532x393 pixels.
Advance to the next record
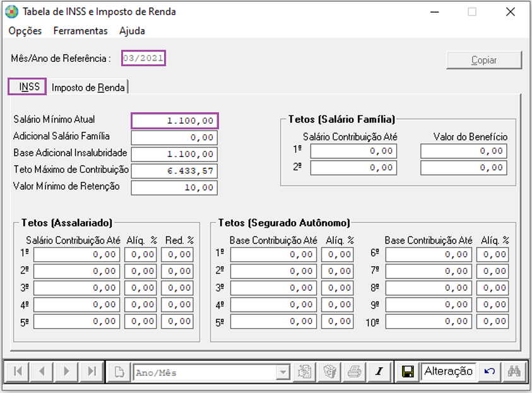[66, 372]
